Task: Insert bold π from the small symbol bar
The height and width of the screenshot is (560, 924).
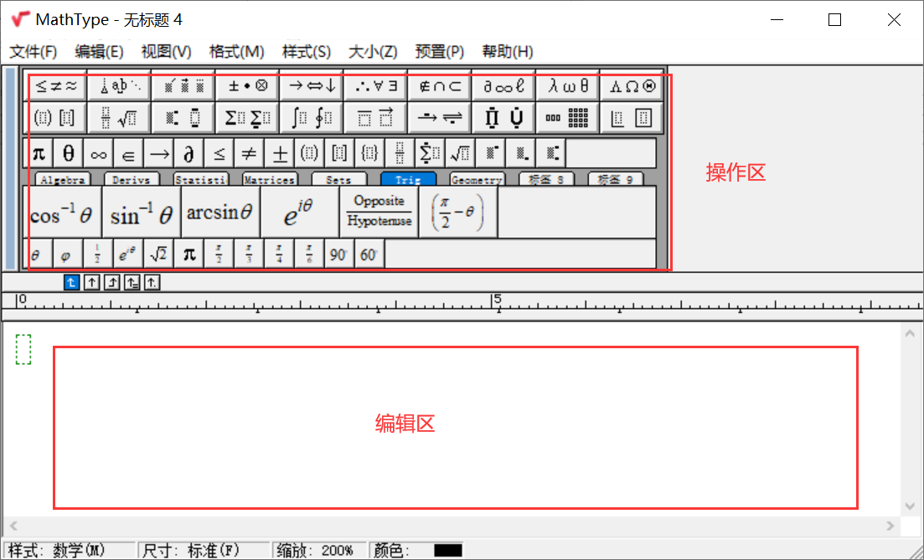Action: tap(39, 154)
